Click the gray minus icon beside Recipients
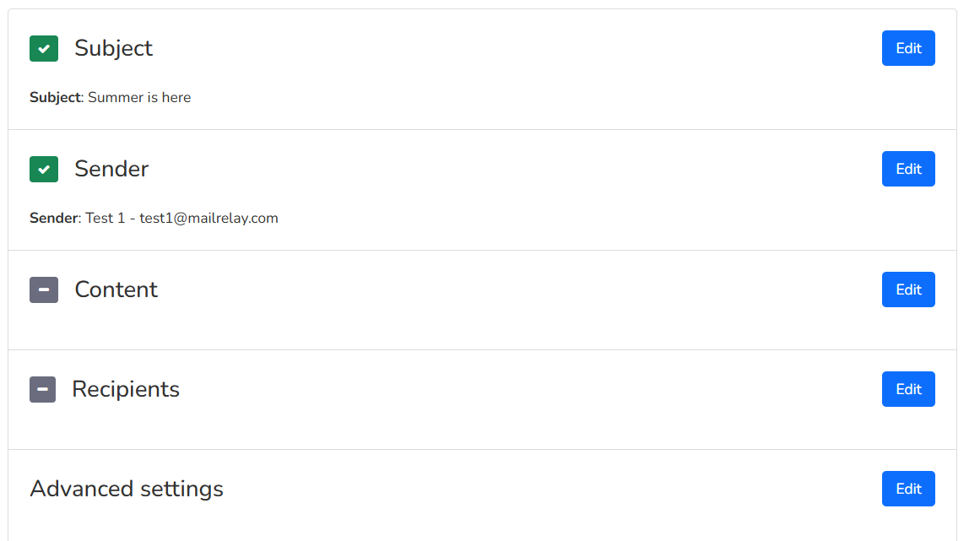980x541 pixels. [x=42, y=389]
